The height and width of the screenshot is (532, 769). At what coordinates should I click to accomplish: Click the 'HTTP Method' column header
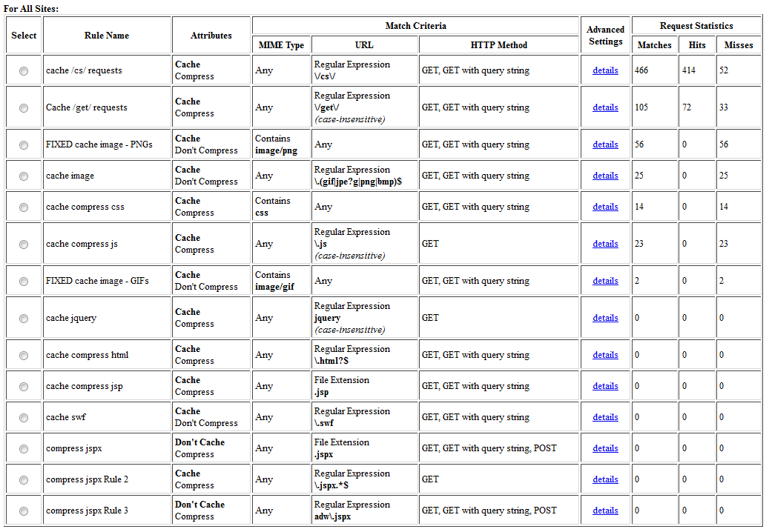499,45
